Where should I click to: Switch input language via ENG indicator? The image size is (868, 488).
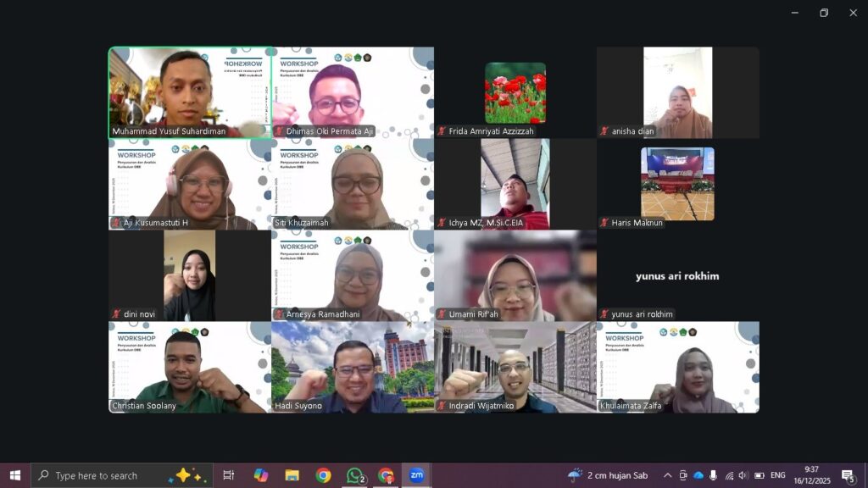778,475
